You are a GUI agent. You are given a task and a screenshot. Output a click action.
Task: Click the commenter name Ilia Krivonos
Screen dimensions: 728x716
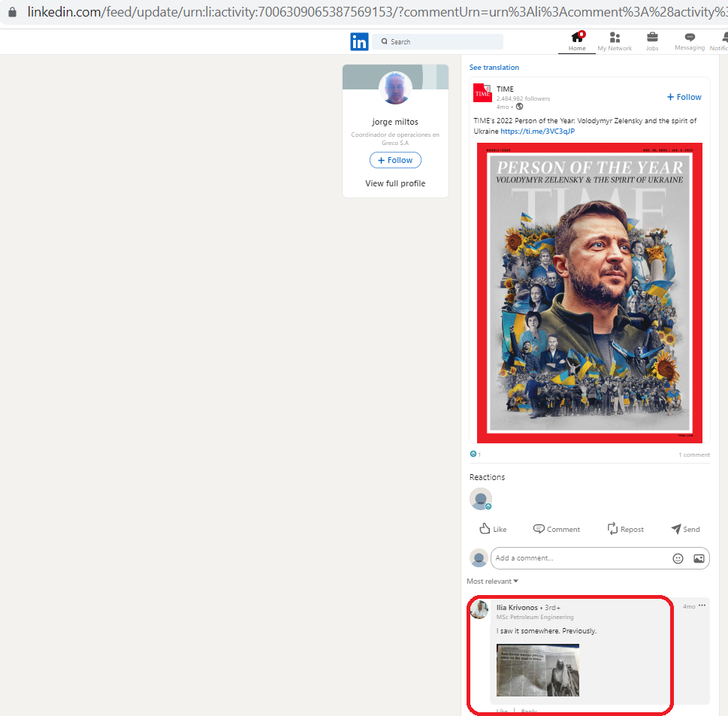coord(517,607)
